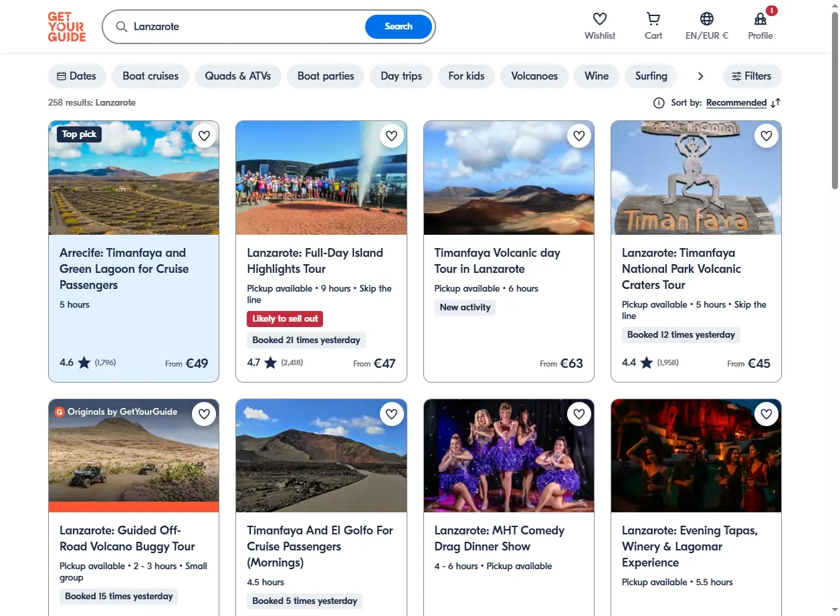Open Lanzarote: MHT Comedy Drag Dinner Show
The width and height of the screenshot is (840, 616).
tap(500, 538)
